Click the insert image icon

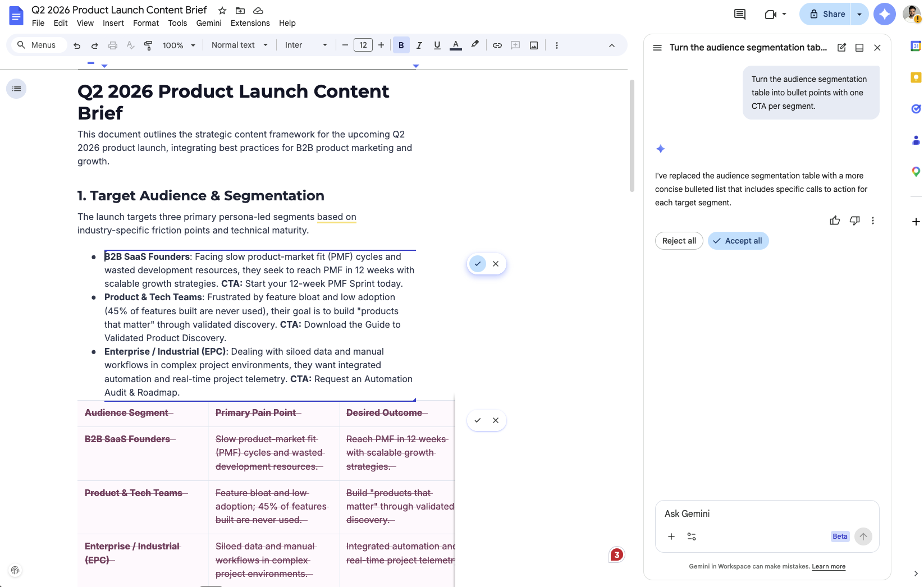534,45
